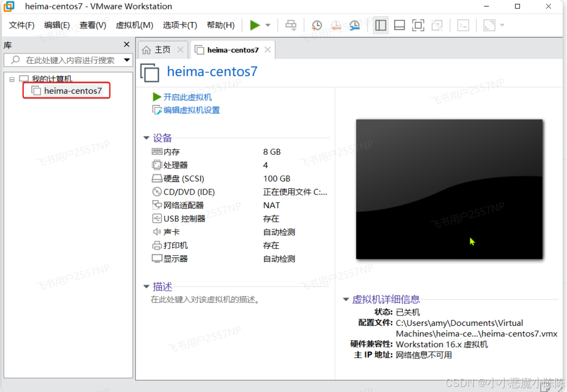567x392 pixels.
Task: Toggle the thumbnail bar view icon
Action: [x=399, y=25]
